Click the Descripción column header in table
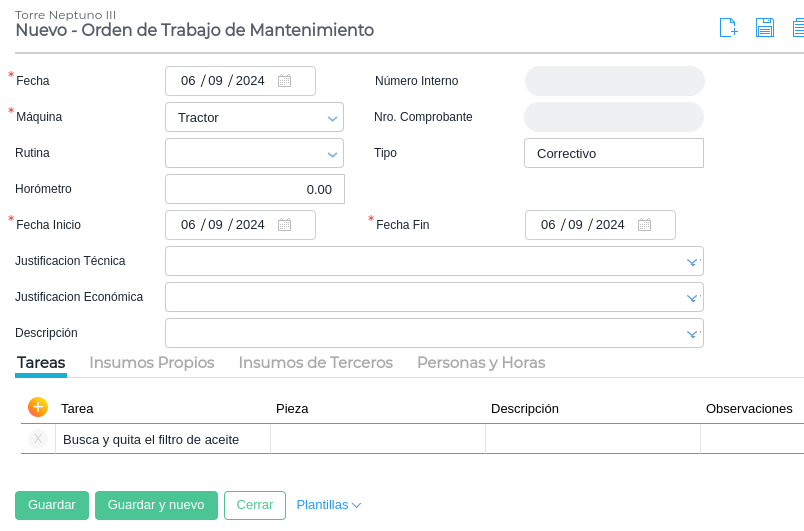This screenshot has height=531, width=804. coord(525,409)
